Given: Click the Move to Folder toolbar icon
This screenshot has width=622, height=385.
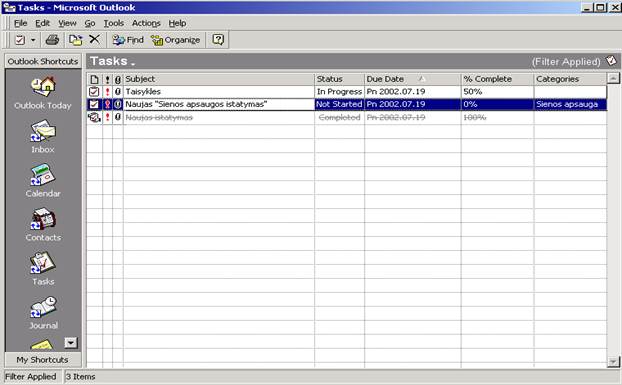Looking at the screenshot, I should (75, 40).
